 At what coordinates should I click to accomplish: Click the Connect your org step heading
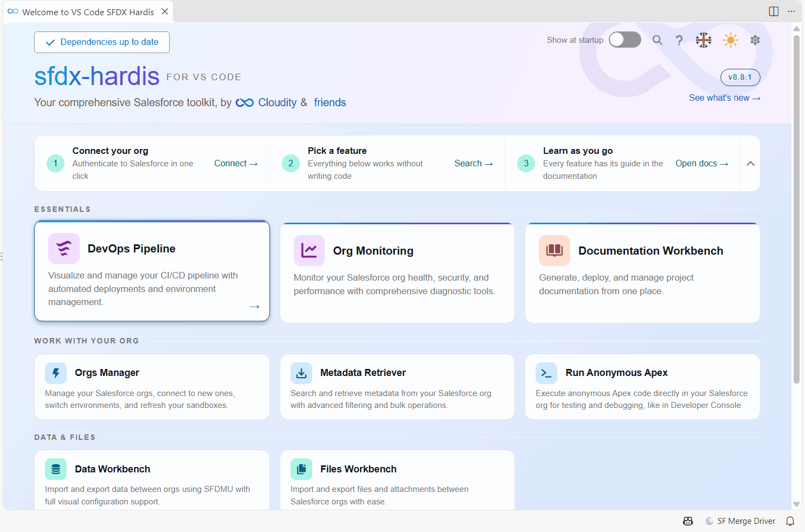pyautogui.click(x=111, y=151)
